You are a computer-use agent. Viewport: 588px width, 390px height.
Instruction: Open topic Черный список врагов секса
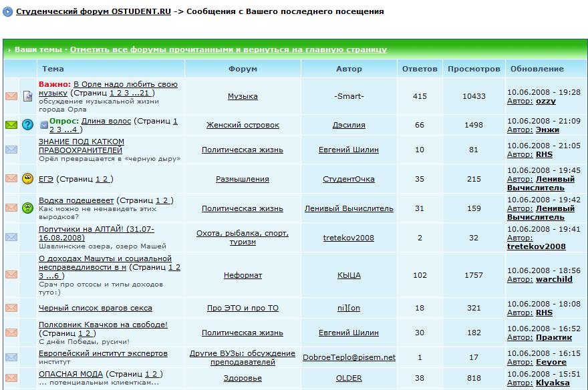click(x=96, y=308)
